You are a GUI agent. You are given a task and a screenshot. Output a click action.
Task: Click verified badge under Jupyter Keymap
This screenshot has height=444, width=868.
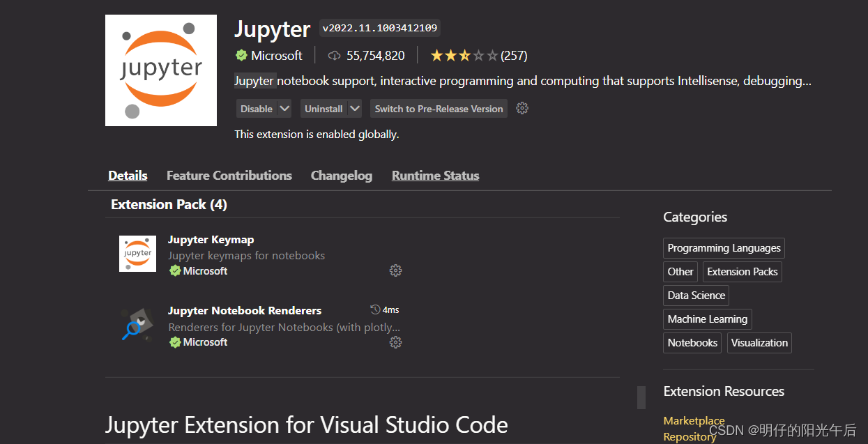175,270
